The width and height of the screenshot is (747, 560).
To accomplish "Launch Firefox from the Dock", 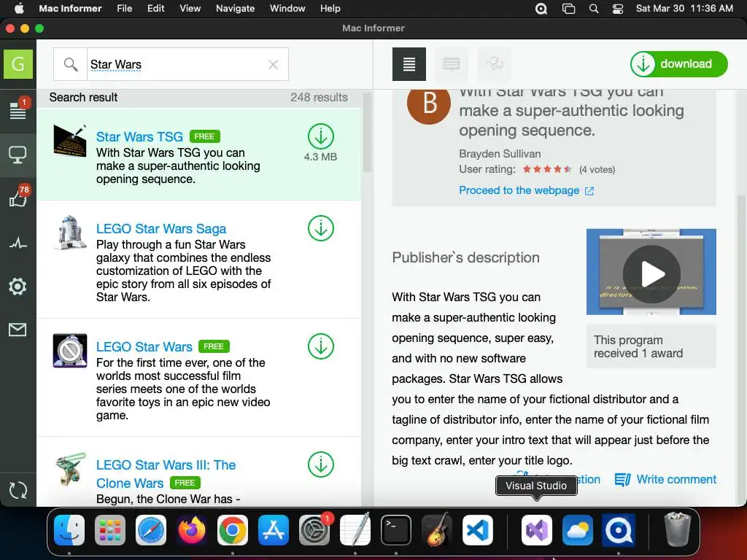I will pos(192,530).
